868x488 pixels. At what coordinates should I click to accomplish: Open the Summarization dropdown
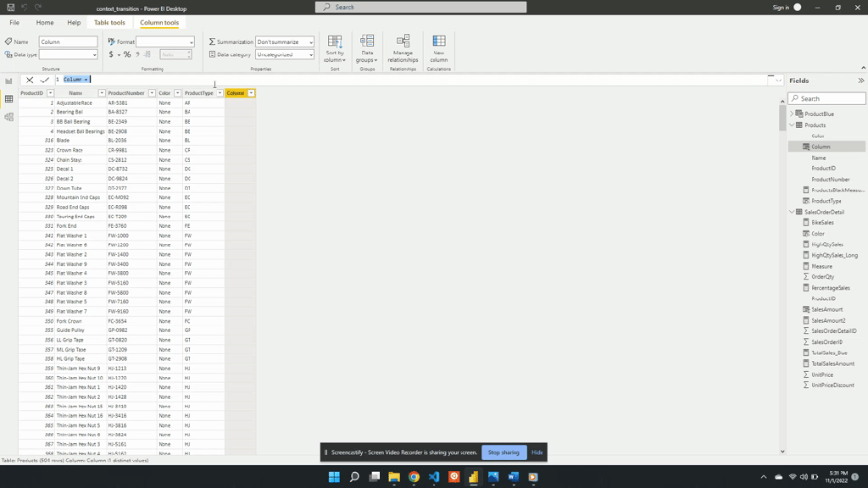point(285,42)
